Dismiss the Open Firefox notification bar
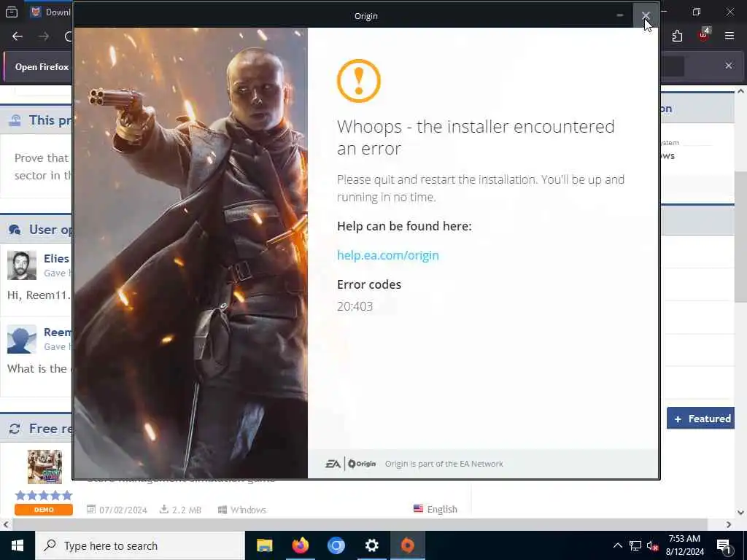 pyautogui.click(x=729, y=66)
